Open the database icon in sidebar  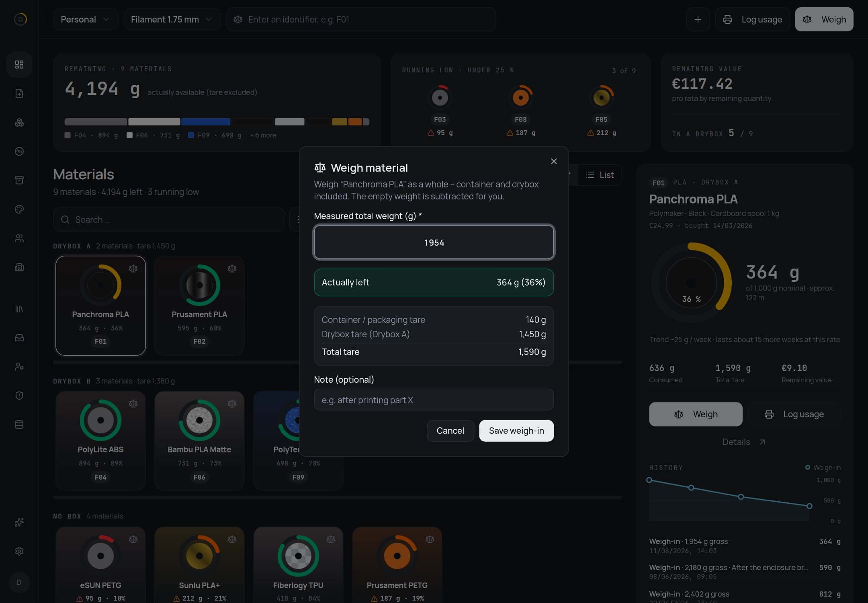19,425
